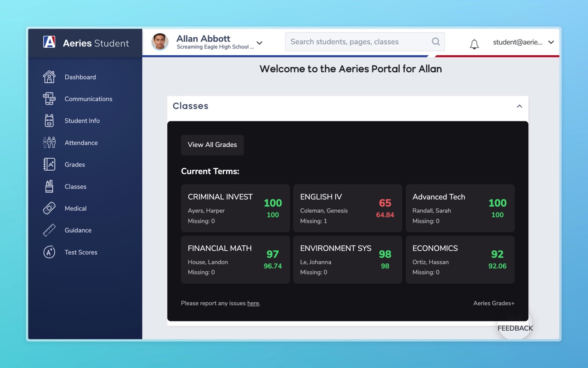Collapse the Classes panel
This screenshot has width=588, height=368.
519,106
